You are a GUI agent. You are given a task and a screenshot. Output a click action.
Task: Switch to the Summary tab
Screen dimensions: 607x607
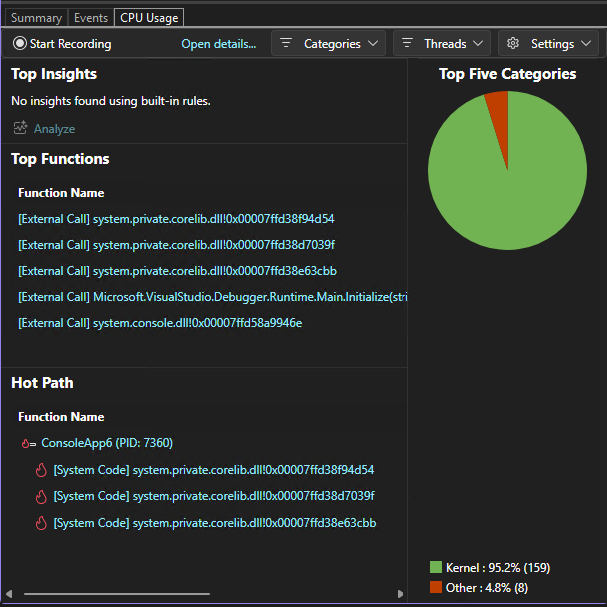pyautogui.click(x=36, y=18)
